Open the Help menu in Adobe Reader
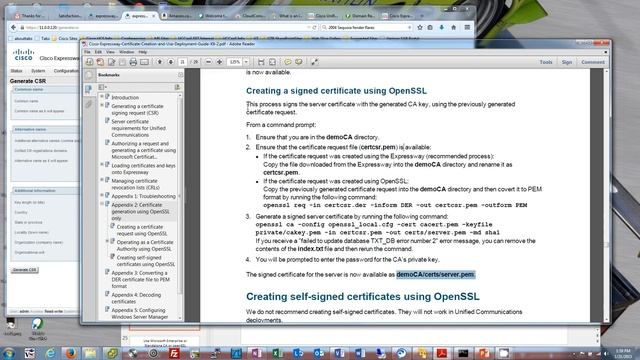640x360 pixels. (142, 52)
